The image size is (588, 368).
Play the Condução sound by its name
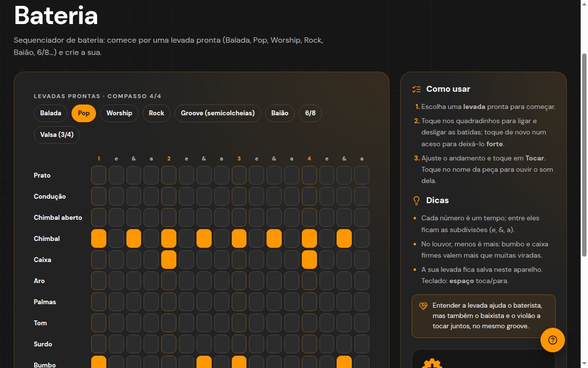pos(49,197)
